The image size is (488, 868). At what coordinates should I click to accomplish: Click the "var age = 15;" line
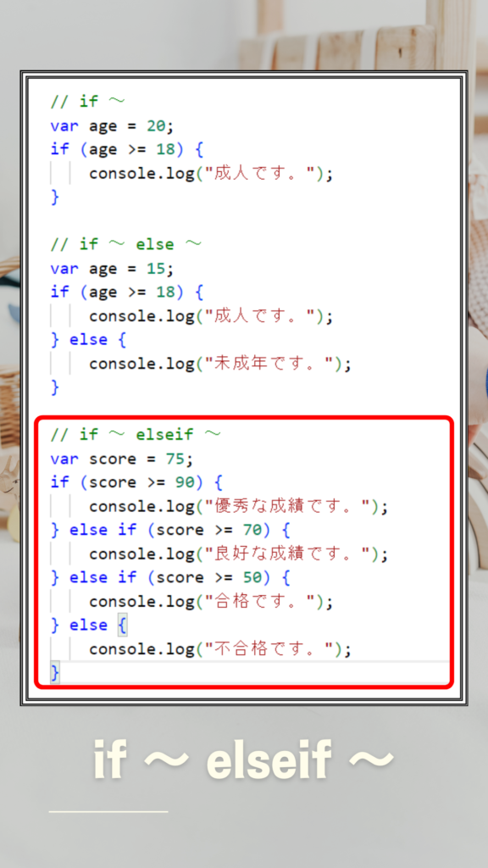pyautogui.click(x=112, y=269)
